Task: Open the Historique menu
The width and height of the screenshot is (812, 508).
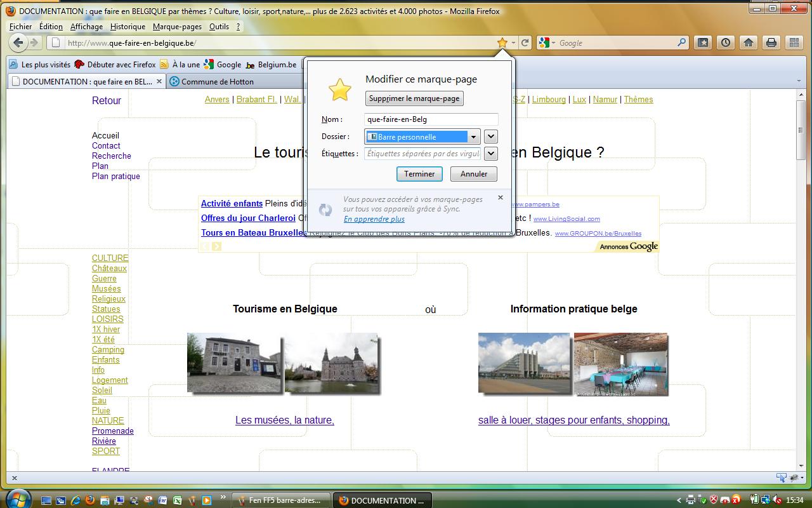Action: click(x=128, y=27)
